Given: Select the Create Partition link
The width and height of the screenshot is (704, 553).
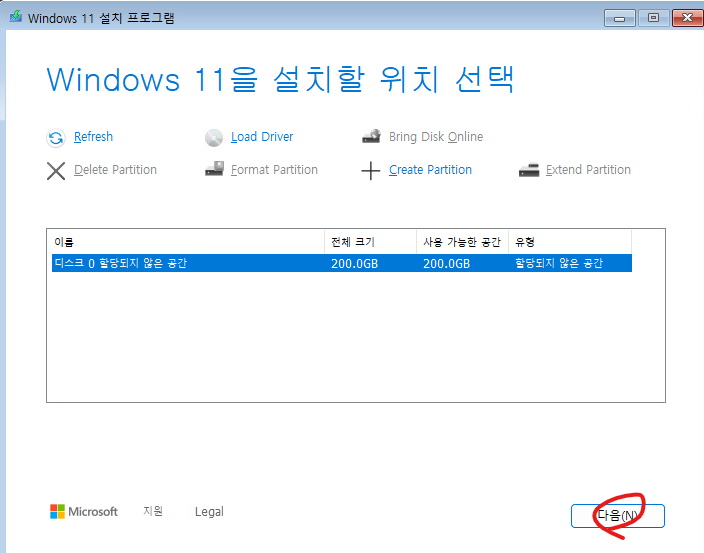Looking at the screenshot, I should (430, 170).
